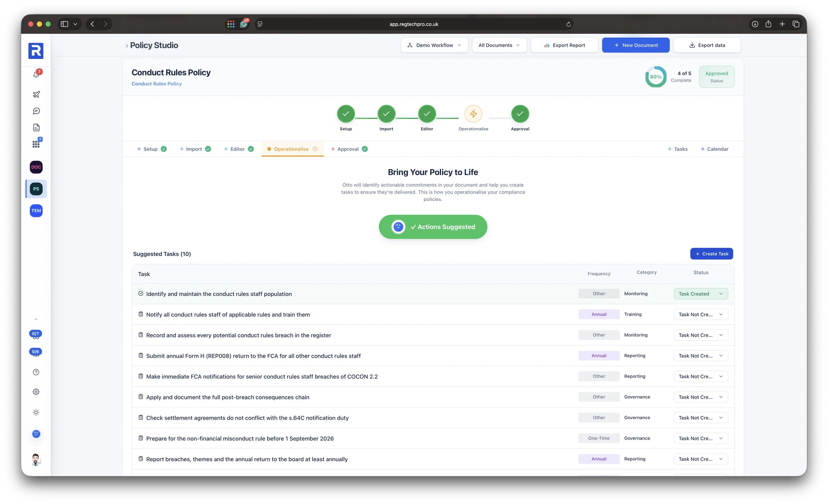Open status dropdown for Submit annual Form H
Image resolution: width=828 pixels, height=504 pixels.
[x=701, y=356]
